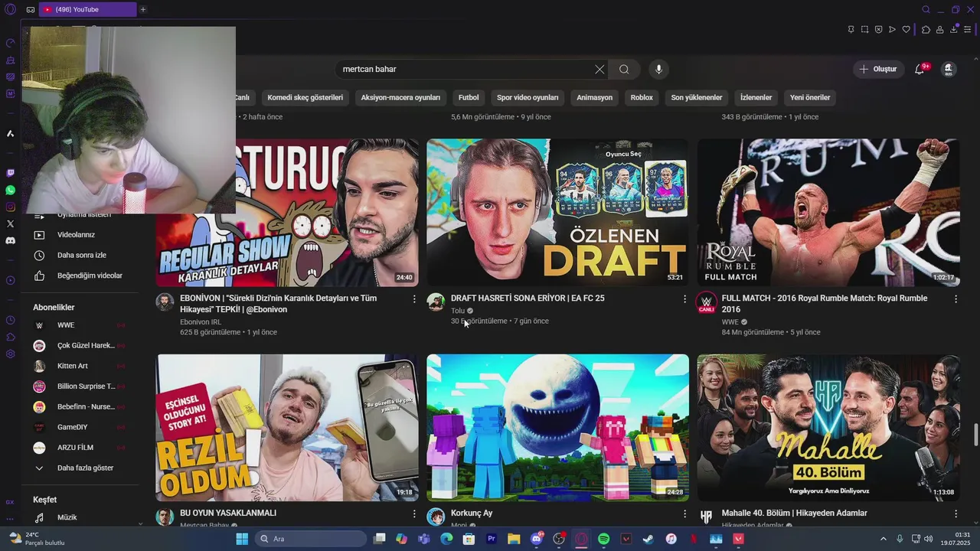Viewport: 980px width, 551px height.
Task: Open options menu for BU OYUN YASAKLANMALI
Action: (x=414, y=514)
